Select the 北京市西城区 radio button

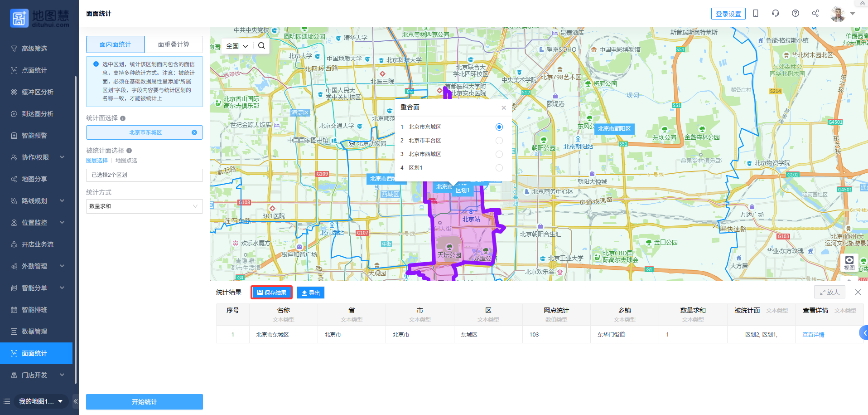pyautogui.click(x=499, y=154)
